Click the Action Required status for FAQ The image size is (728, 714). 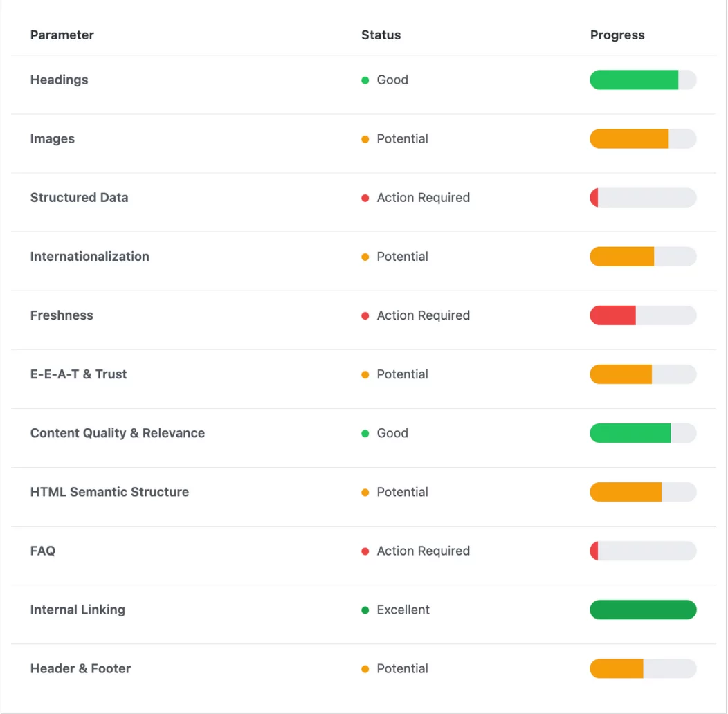(x=423, y=551)
